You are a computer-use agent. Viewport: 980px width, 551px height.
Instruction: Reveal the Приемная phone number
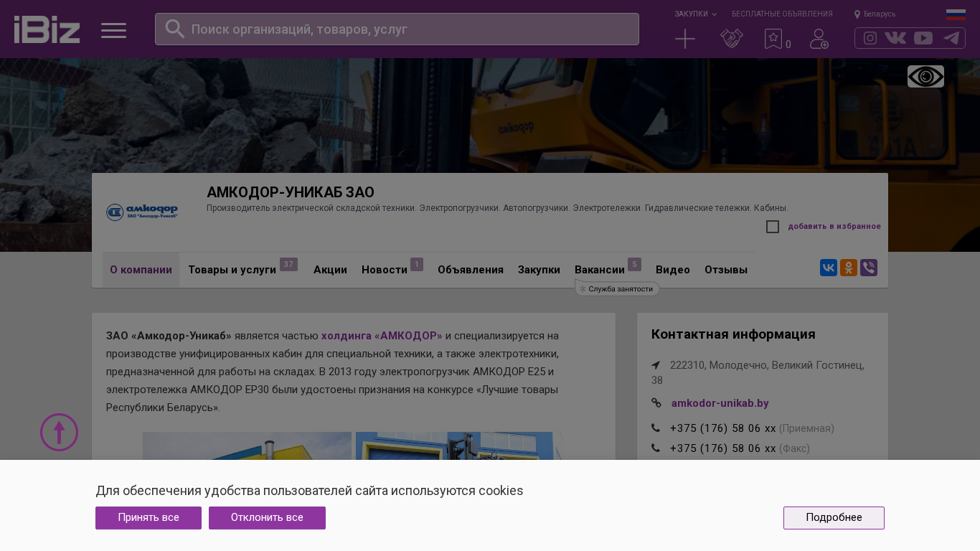[723, 428]
